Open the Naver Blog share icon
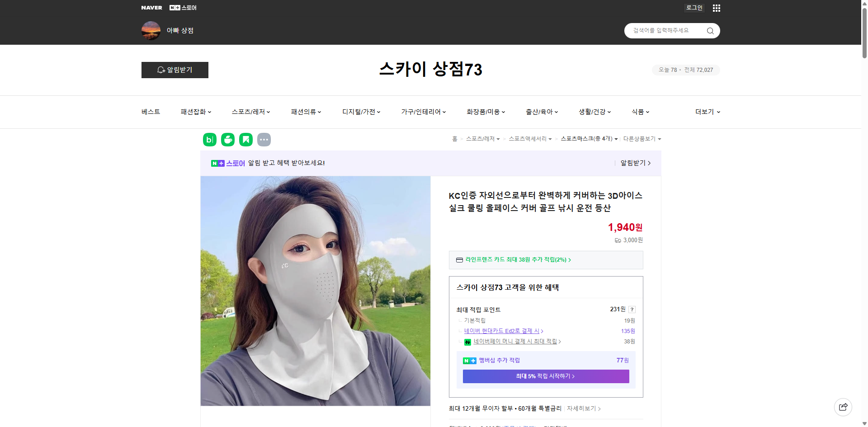The height and width of the screenshot is (427, 868). (x=209, y=140)
